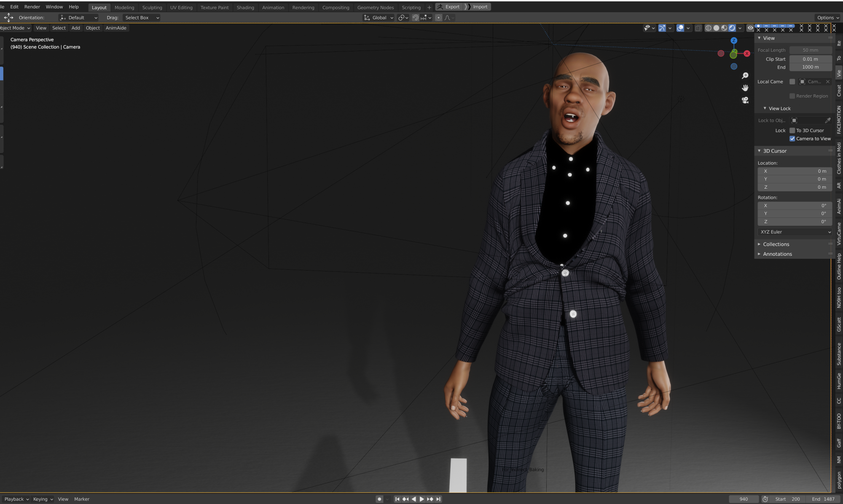This screenshot has width=843, height=504.
Task: Open the AnimAide menu
Action: pyautogui.click(x=116, y=28)
